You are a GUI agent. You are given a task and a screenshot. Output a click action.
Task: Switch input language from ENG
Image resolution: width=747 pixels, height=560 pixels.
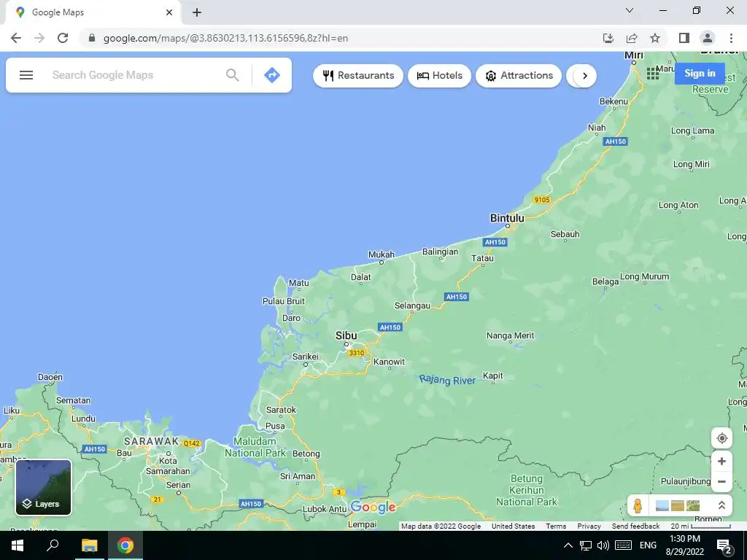[x=648, y=545]
